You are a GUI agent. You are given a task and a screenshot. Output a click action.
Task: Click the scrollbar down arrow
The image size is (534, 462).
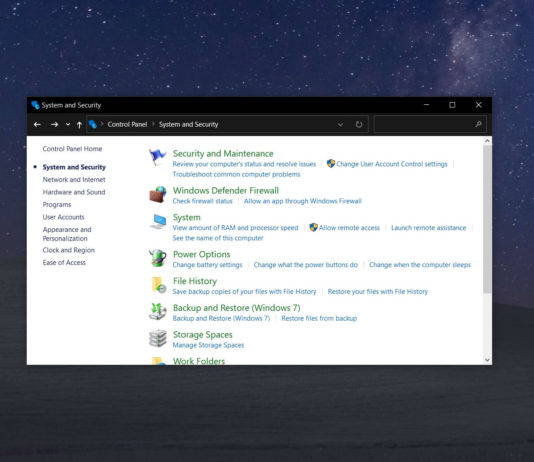(x=487, y=360)
